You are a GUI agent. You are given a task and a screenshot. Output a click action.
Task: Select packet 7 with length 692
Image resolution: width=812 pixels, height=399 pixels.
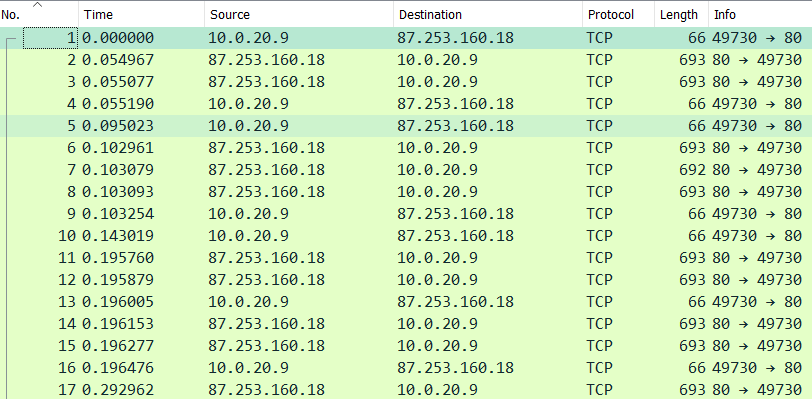pos(406,170)
